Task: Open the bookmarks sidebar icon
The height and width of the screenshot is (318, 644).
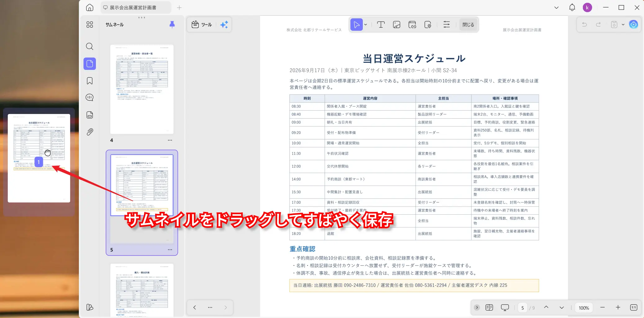Action: (90, 81)
